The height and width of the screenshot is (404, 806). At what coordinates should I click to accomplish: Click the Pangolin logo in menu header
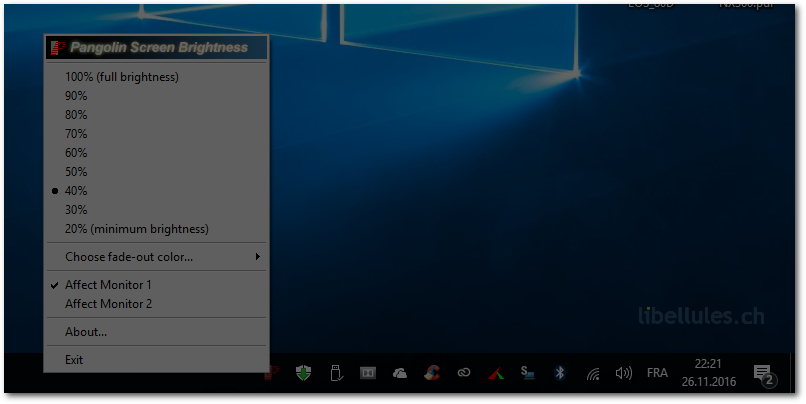(58, 48)
